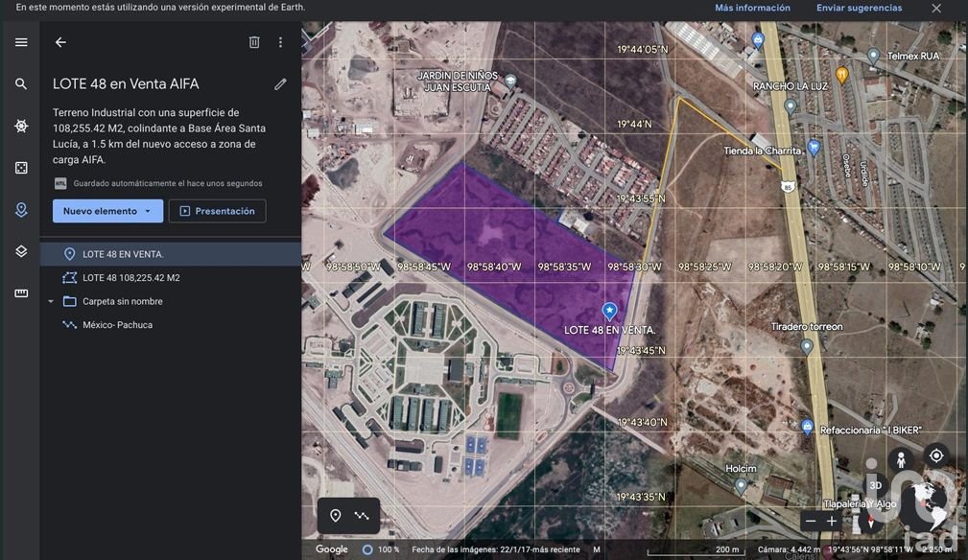Image resolution: width=968 pixels, height=560 pixels.
Task: Delete project using the trash icon
Action: tap(254, 42)
